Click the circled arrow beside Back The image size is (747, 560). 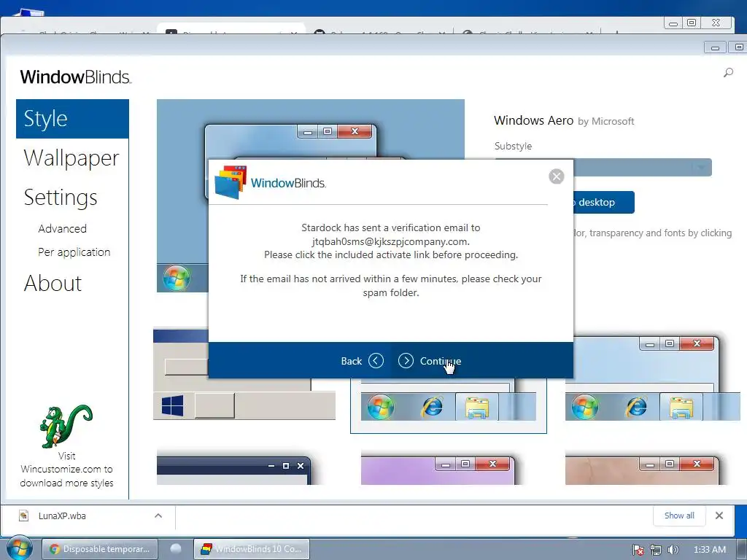pyautogui.click(x=376, y=361)
